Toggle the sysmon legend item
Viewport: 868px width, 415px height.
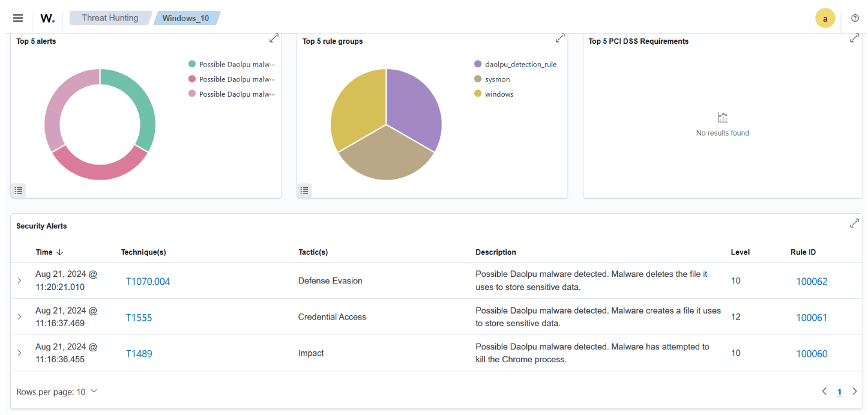coord(497,79)
